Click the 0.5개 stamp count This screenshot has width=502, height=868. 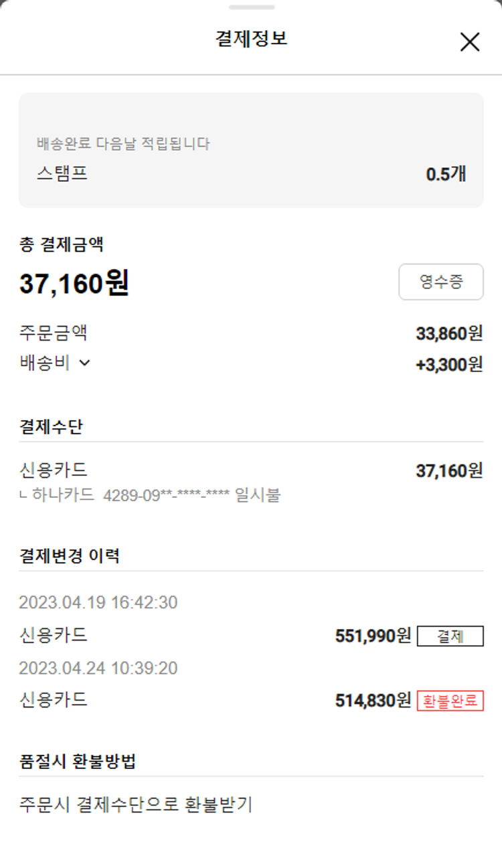click(446, 174)
